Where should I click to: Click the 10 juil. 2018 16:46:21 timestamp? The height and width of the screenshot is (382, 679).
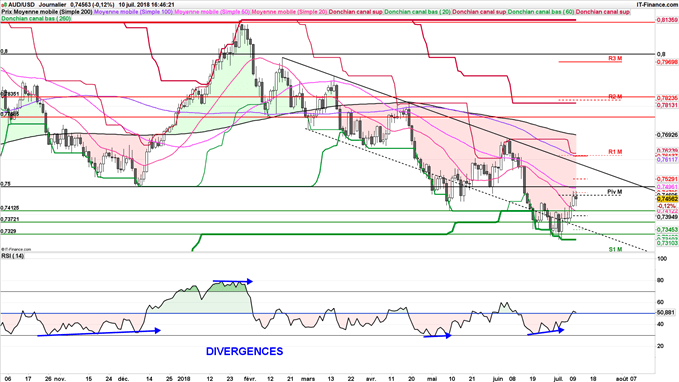[x=147, y=5]
